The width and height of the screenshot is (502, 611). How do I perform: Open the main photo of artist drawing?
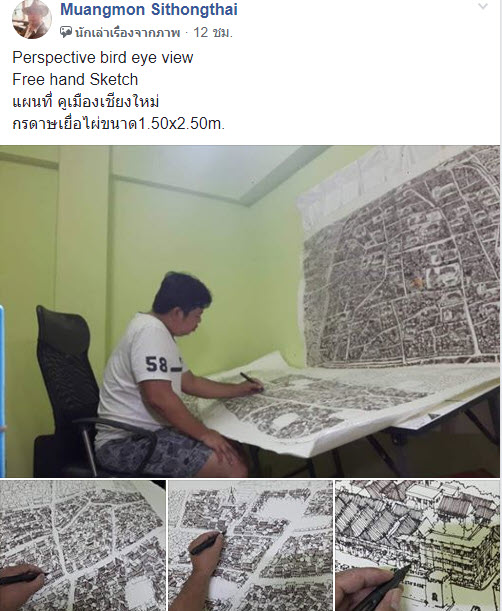(250, 311)
